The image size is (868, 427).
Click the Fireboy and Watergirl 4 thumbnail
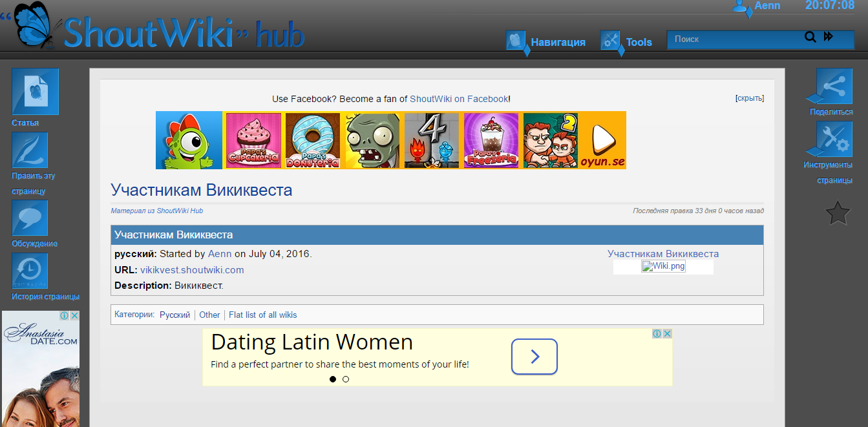(x=432, y=140)
